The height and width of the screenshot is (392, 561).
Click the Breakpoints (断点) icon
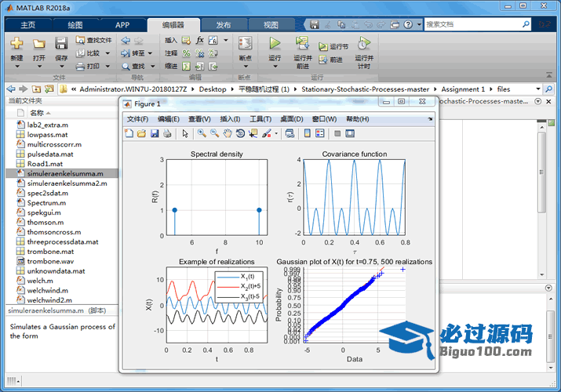coord(245,43)
